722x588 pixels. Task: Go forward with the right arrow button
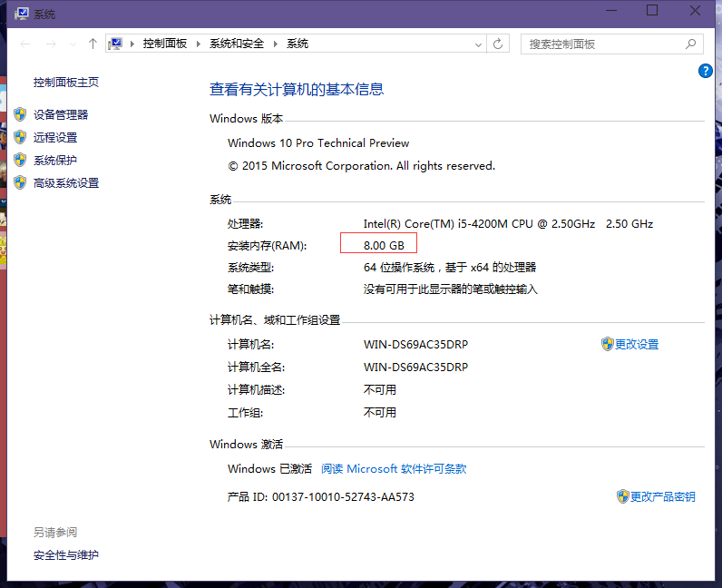pos(51,44)
